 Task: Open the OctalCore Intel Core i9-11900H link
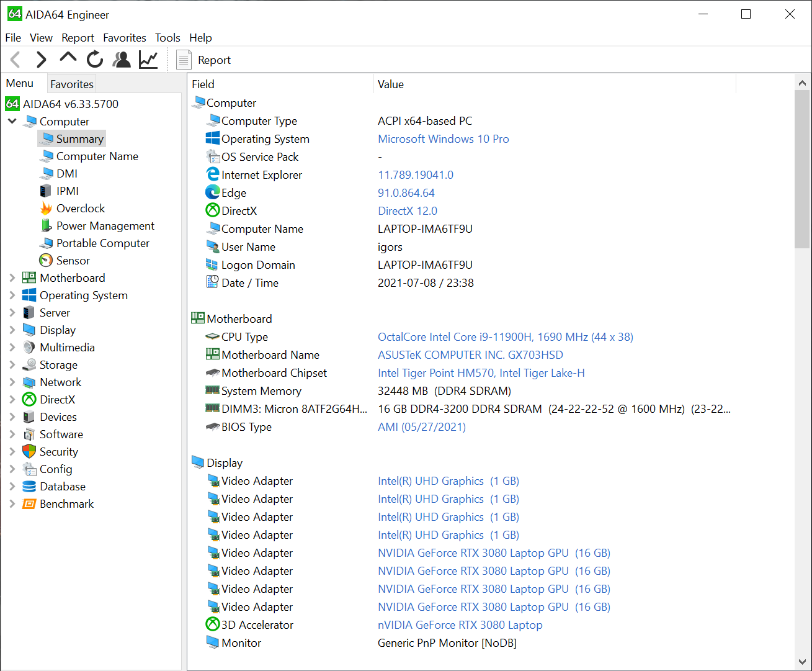[506, 337]
